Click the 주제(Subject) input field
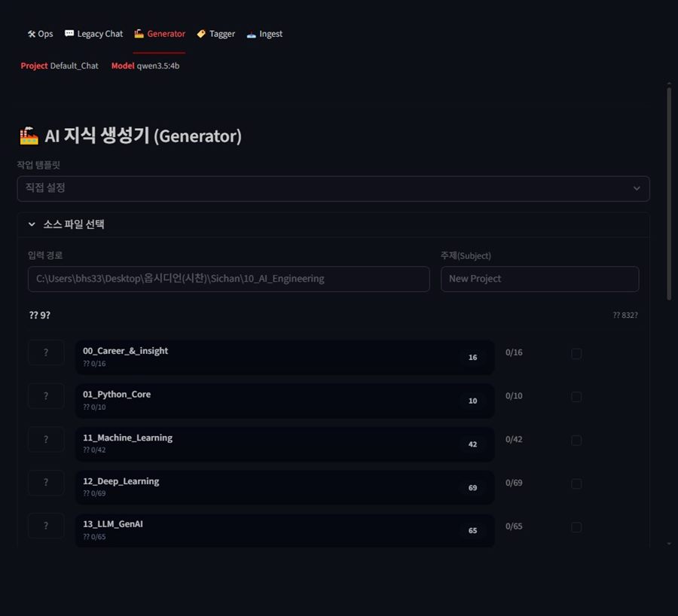 539,279
